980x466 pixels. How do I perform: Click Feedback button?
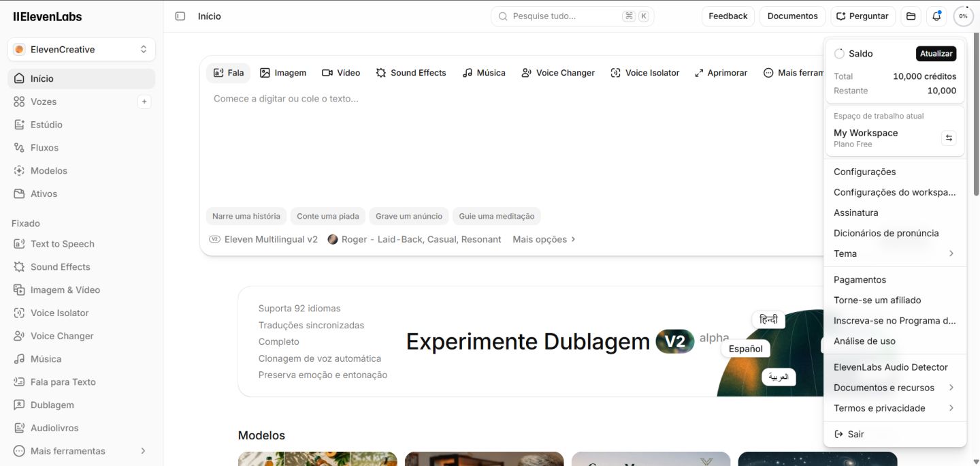(x=728, y=16)
